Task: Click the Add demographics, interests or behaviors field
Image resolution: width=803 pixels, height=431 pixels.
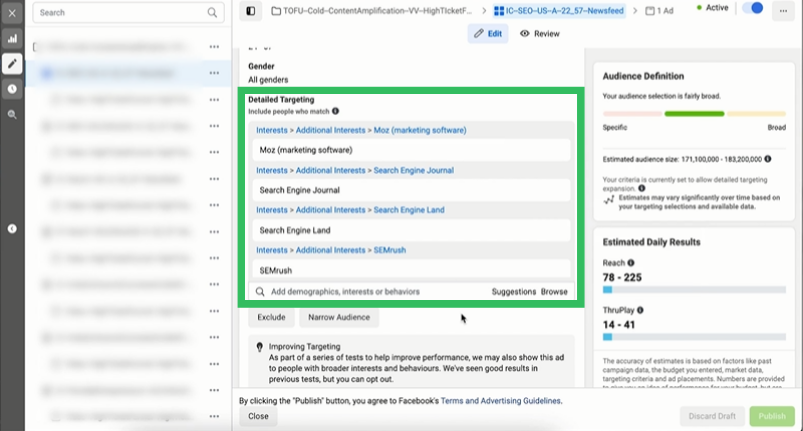Action: click(x=411, y=292)
